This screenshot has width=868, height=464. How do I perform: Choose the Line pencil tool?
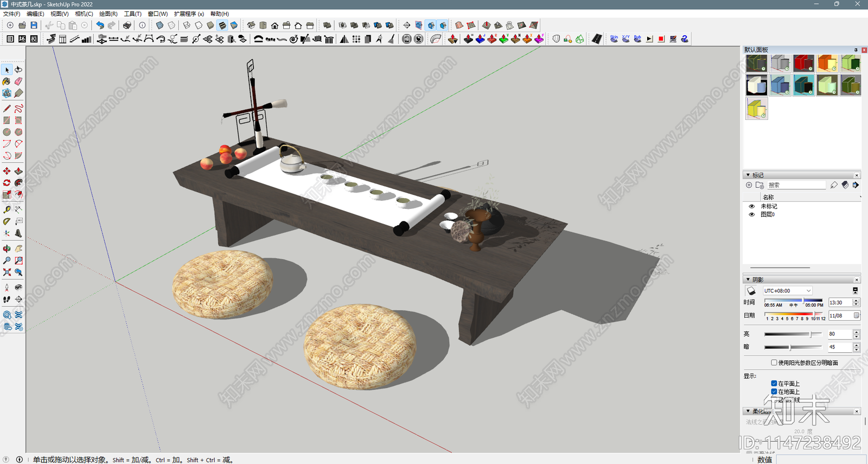click(x=7, y=109)
